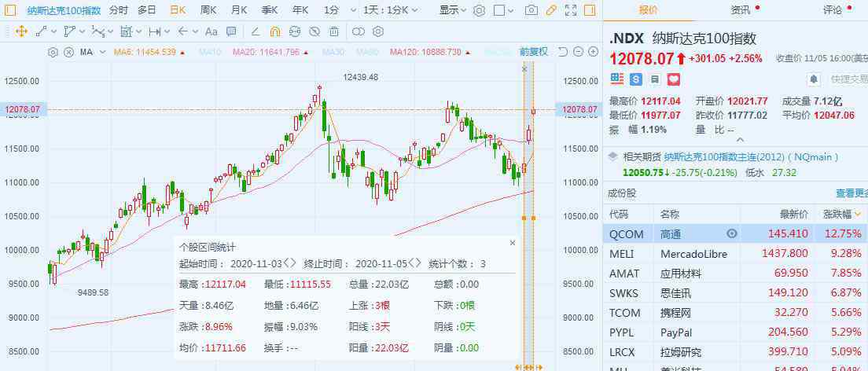Click 快捷交易 quick trade button
This screenshot has width=868, height=371.
point(848,79)
